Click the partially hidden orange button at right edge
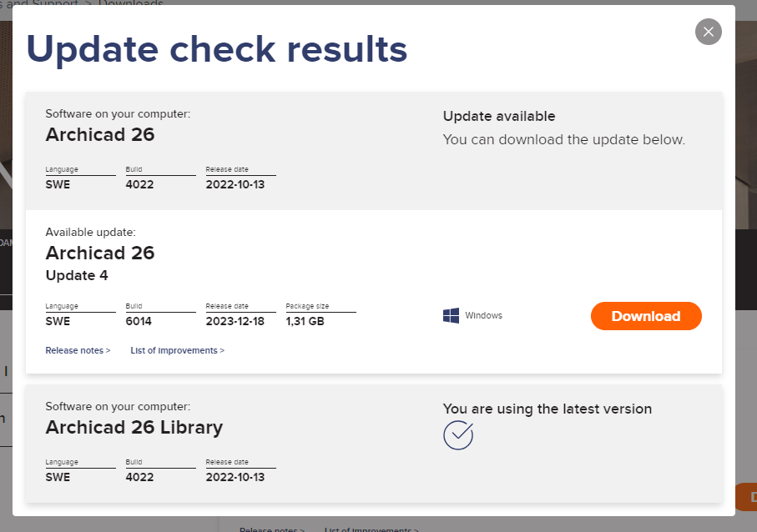The image size is (757, 532). point(748,497)
